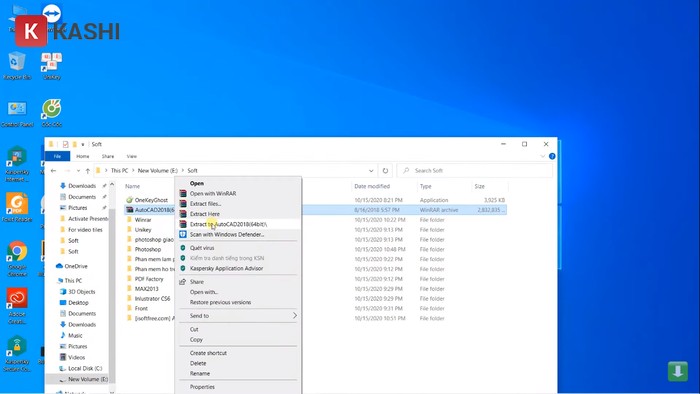Open the UniKey desktop shortcut

coord(52,66)
